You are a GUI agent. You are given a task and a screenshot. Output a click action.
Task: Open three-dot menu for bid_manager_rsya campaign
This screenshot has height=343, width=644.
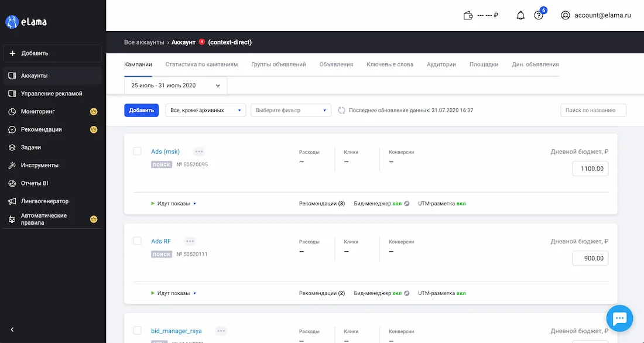point(221,331)
